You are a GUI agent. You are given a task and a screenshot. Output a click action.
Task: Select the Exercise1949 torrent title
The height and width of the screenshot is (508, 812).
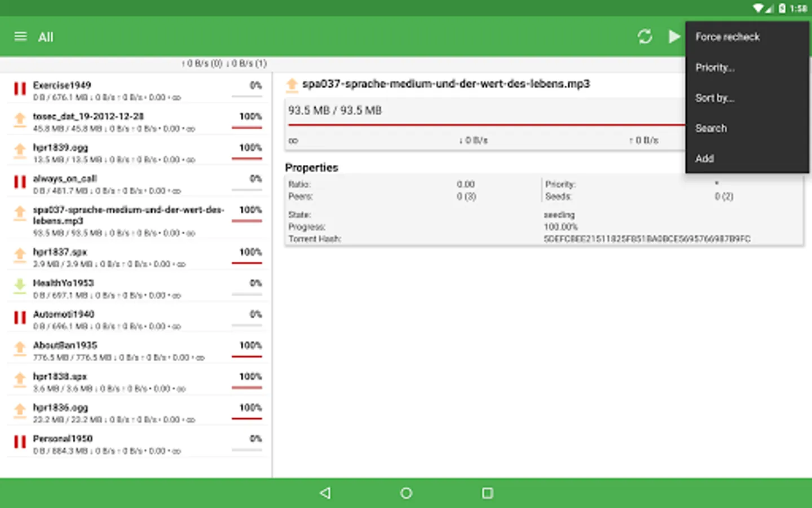click(x=62, y=85)
